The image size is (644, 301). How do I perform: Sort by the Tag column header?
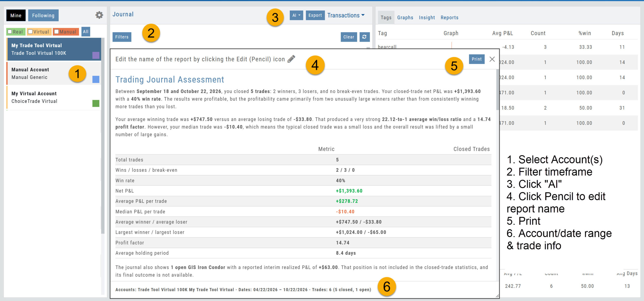pyautogui.click(x=382, y=33)
